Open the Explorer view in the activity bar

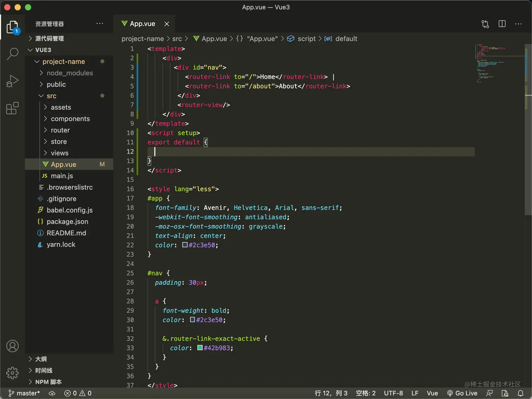click(x=13, y=27)
